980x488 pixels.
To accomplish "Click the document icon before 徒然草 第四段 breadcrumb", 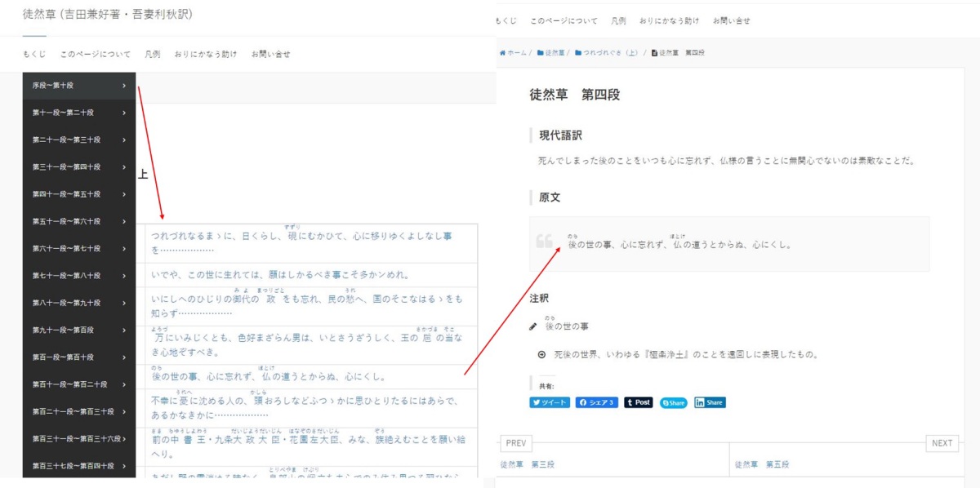I will click(654, 52).
